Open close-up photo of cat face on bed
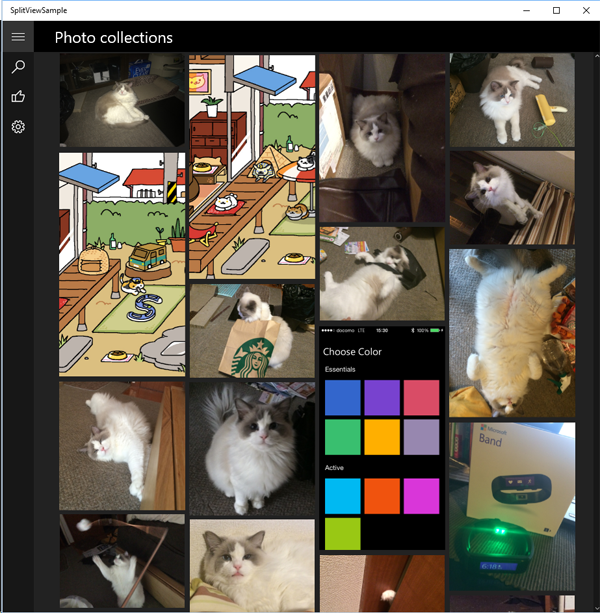Screen dimensions: 600x613 coord(252,565)
